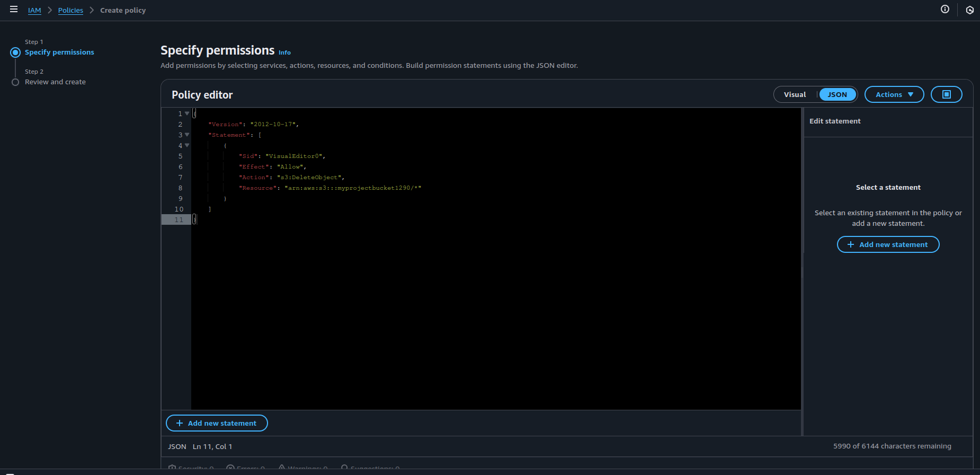Select the Step 1 radio indicator
Screen dimensions: 980x475
coord(15,52)
